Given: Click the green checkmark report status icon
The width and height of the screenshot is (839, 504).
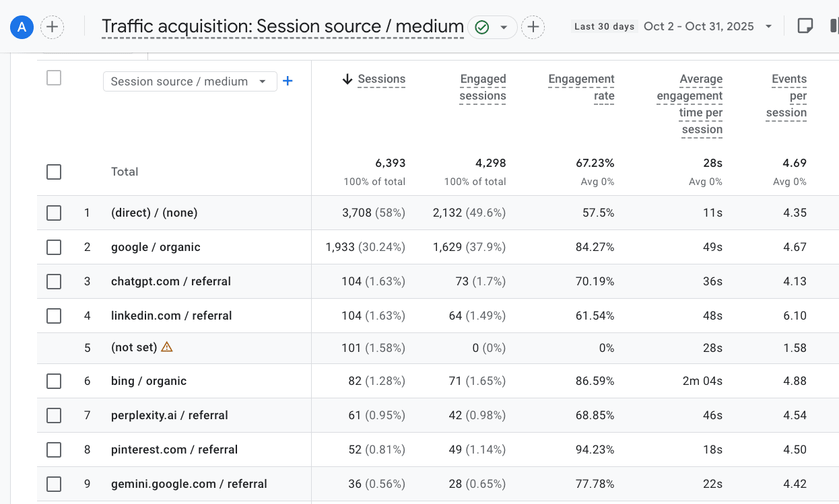Looking at the screenshot, I should pos(481,27).
